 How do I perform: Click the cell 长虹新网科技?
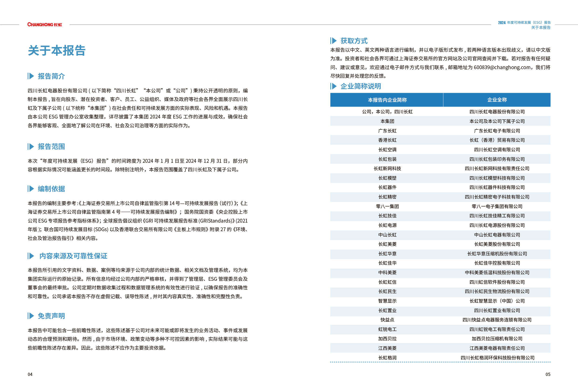(387, 168)
